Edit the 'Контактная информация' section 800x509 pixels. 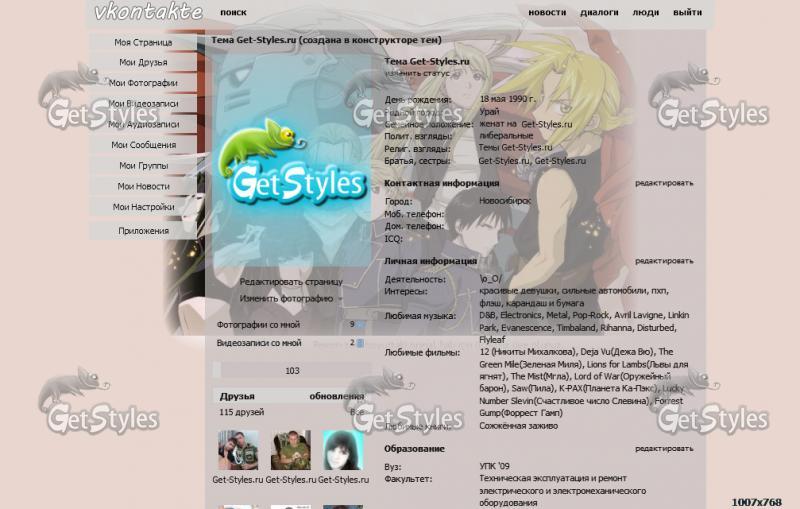click(663, 183)
